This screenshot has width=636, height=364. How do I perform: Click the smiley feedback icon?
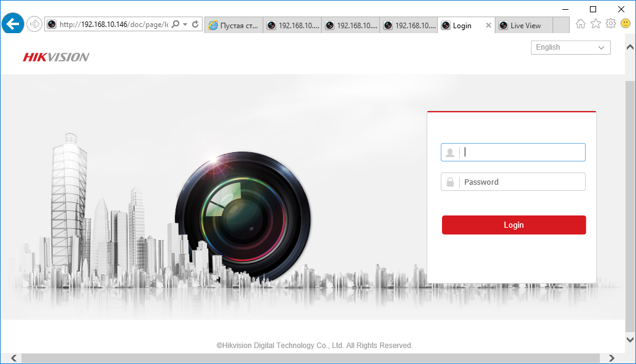coord(626,23)
